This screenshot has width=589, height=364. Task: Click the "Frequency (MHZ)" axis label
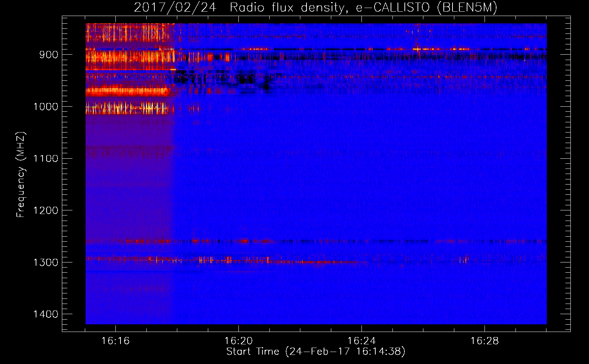tap(21, 175)
